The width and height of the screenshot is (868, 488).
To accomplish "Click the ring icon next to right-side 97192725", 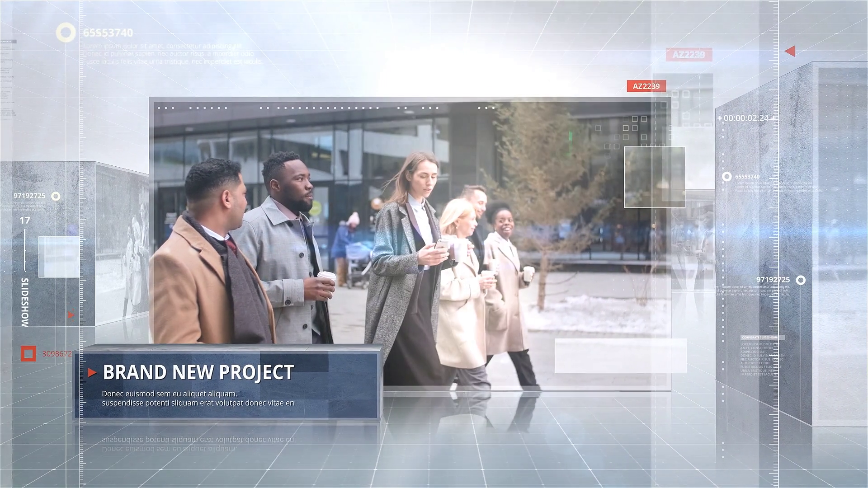I will tap(800, 280).
